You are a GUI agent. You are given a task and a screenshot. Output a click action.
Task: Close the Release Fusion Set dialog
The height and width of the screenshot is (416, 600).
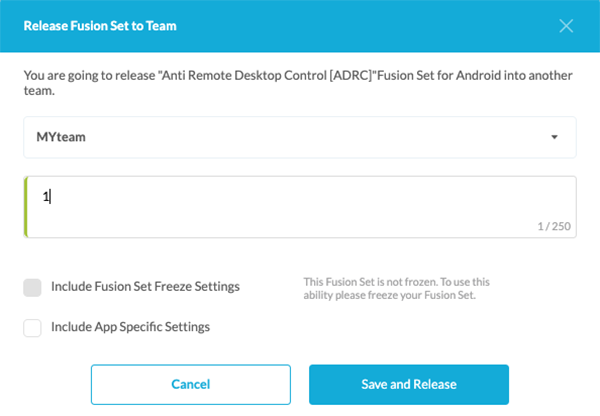(566, 26)
